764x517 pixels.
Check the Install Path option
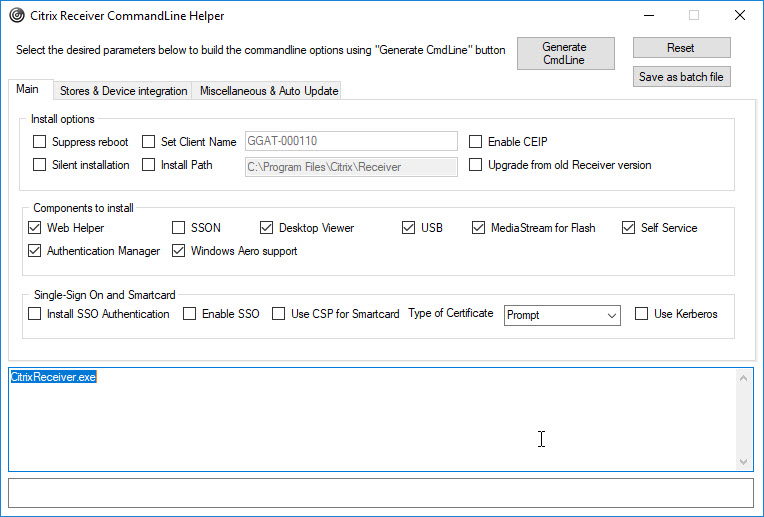pyautogui.click(x=148, y=165)
